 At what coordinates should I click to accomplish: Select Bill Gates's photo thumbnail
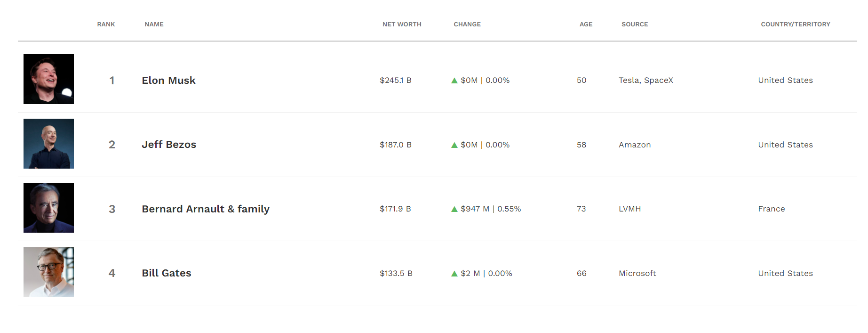tap(48, 272)
